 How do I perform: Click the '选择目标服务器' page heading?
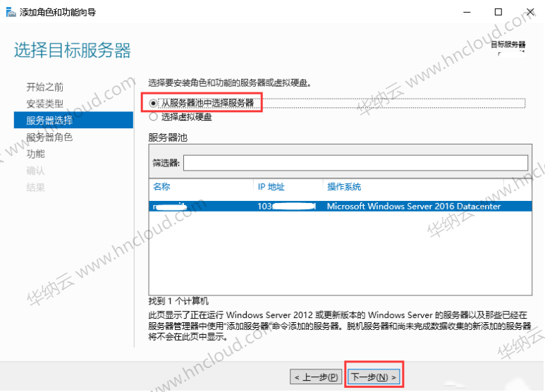tap(73, 50)
